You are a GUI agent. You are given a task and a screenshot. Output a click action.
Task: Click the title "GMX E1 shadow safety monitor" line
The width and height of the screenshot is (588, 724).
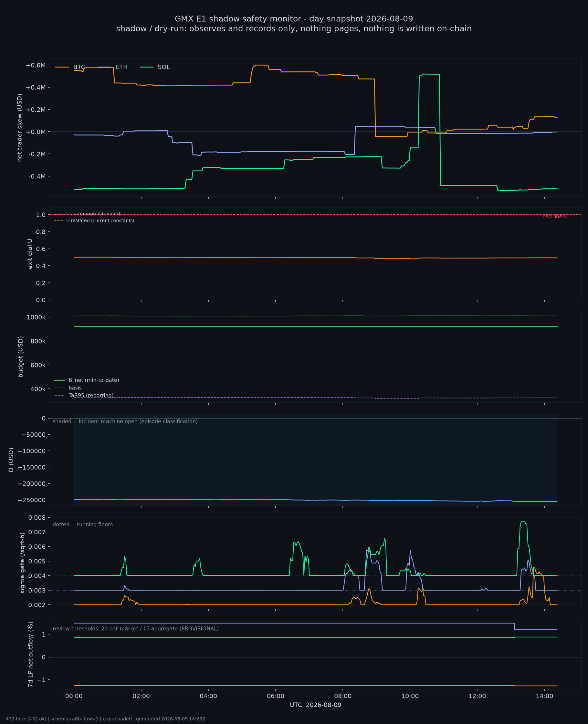click(294, 19)
